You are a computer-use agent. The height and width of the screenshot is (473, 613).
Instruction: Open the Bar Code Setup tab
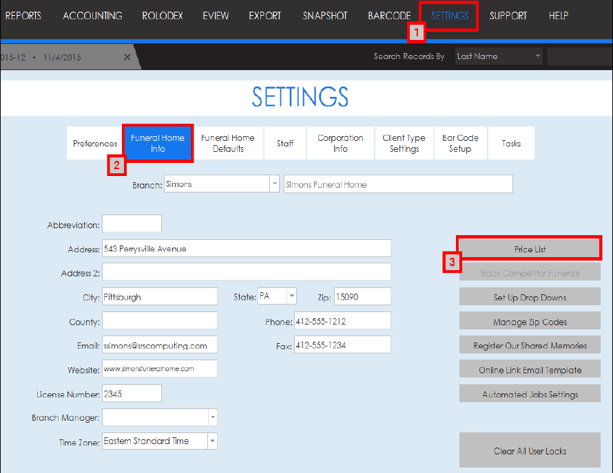pyautogui.click(x=459, y=143)
